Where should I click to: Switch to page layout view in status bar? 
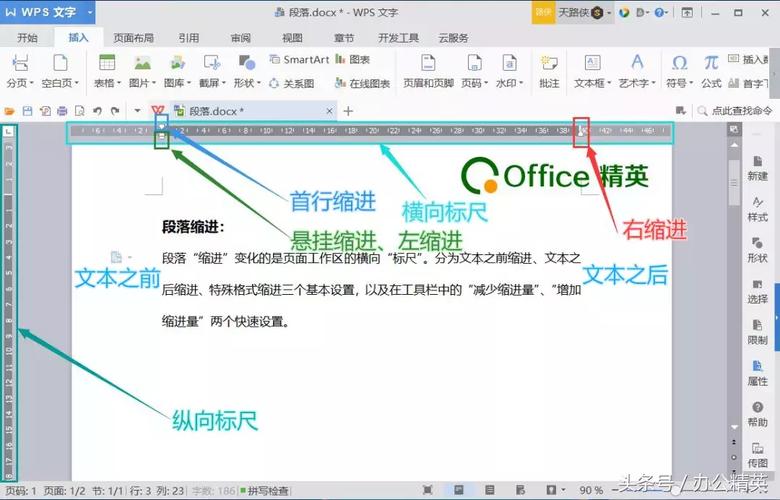coord(459,490)
